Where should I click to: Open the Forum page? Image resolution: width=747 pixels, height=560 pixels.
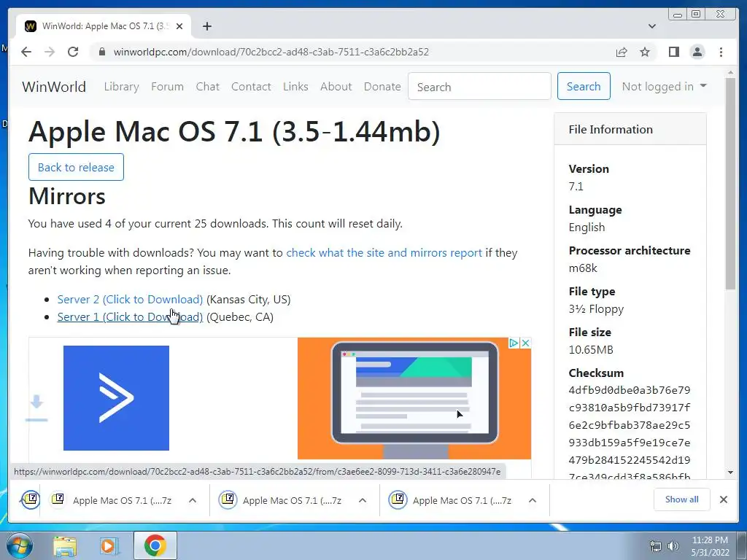tap(167, 87)
